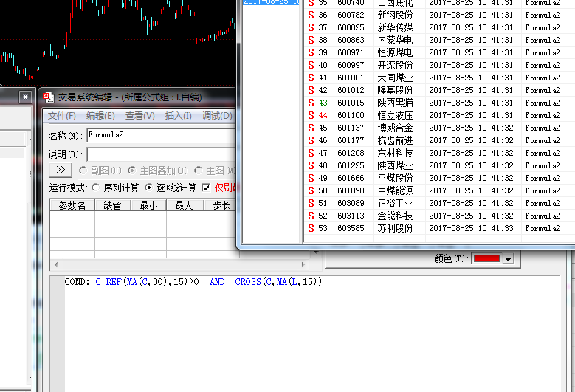Viewport: 575px width, 392px height.
Task: Select the 副图 radio button
Action: [x=83, y=171]
